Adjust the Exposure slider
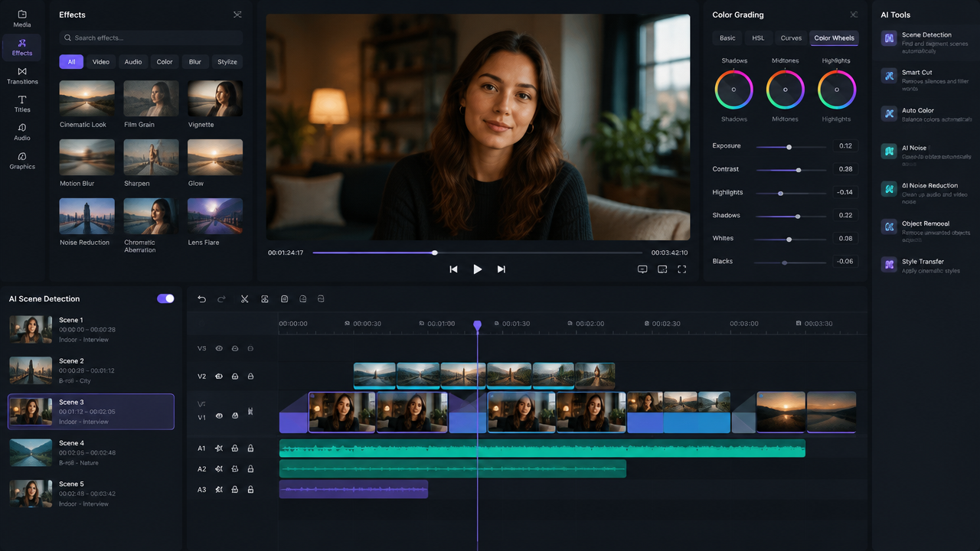980x551 pixels. coord(791,146)
